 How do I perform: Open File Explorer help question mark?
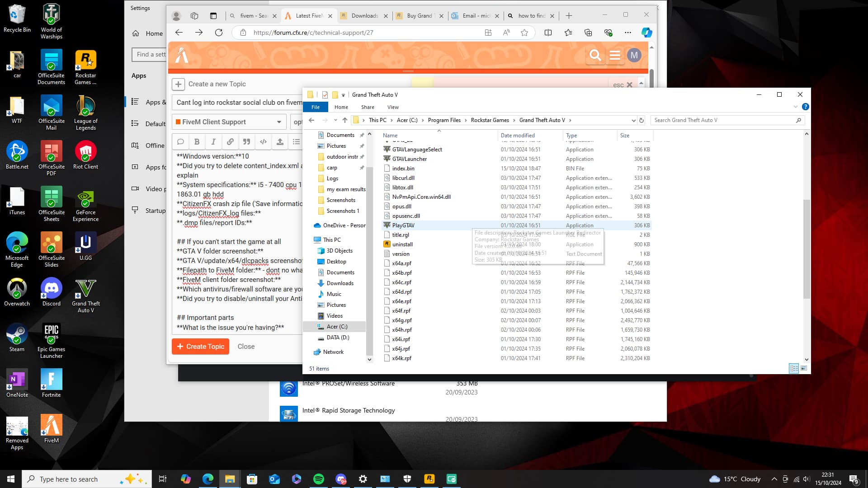805,107
